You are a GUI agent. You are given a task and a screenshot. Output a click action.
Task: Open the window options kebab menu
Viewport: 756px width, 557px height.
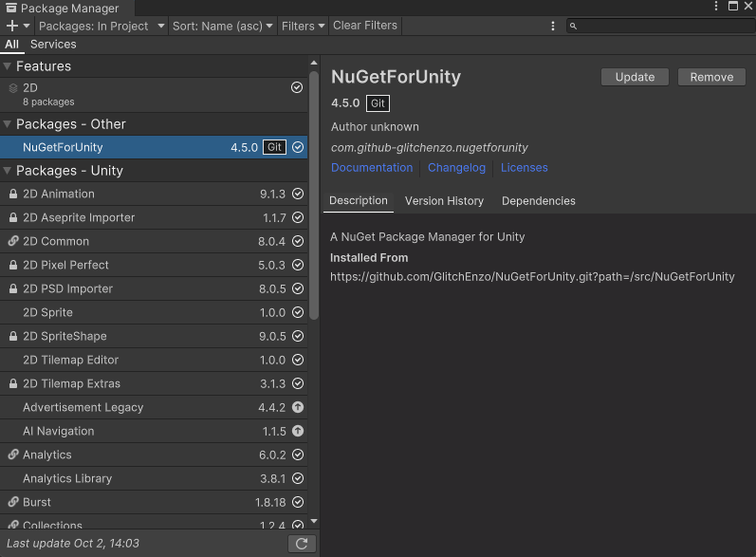tap(716, 6)
